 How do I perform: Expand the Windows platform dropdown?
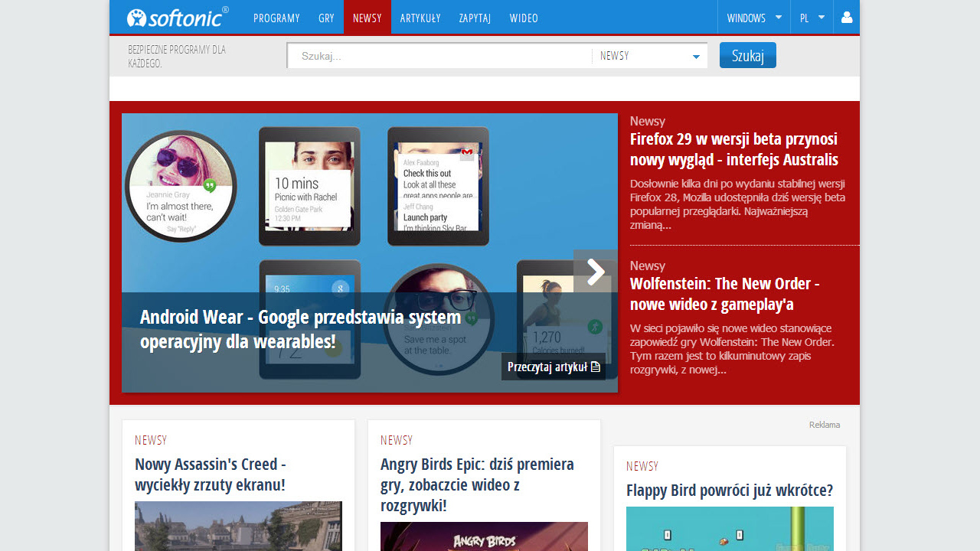coord(753,18)
